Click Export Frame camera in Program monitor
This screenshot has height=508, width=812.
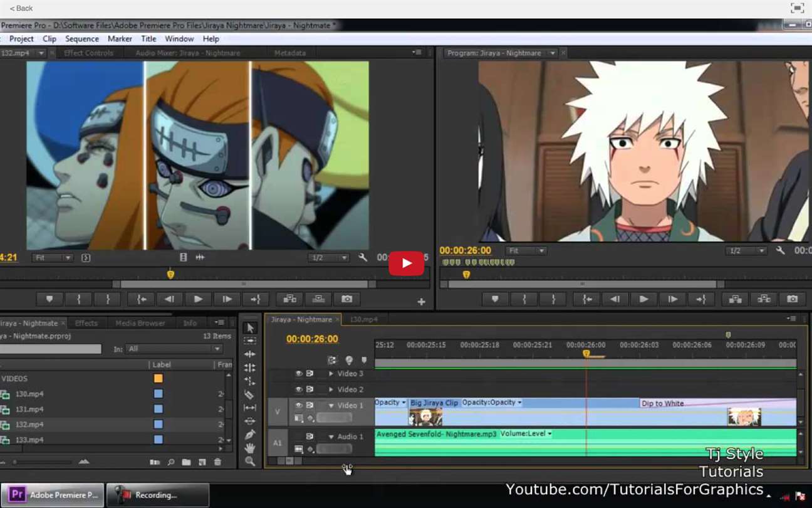click(x=793, y=299)
